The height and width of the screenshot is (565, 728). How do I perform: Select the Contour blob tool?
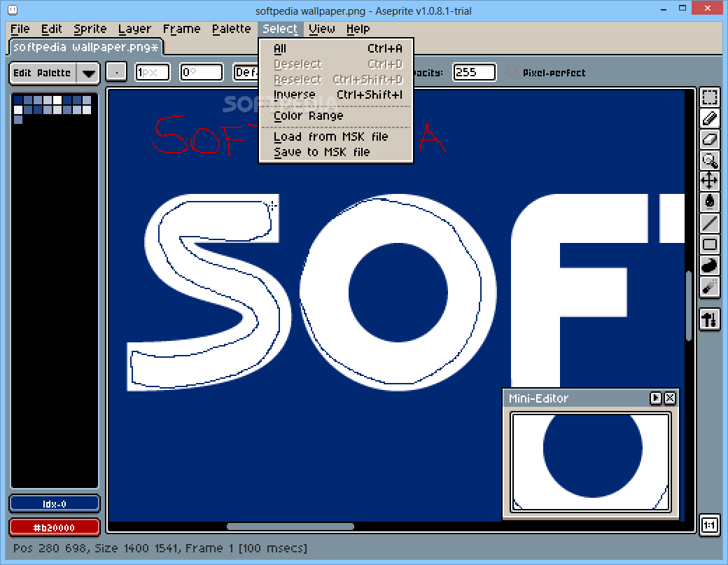(x=709, y=265)
